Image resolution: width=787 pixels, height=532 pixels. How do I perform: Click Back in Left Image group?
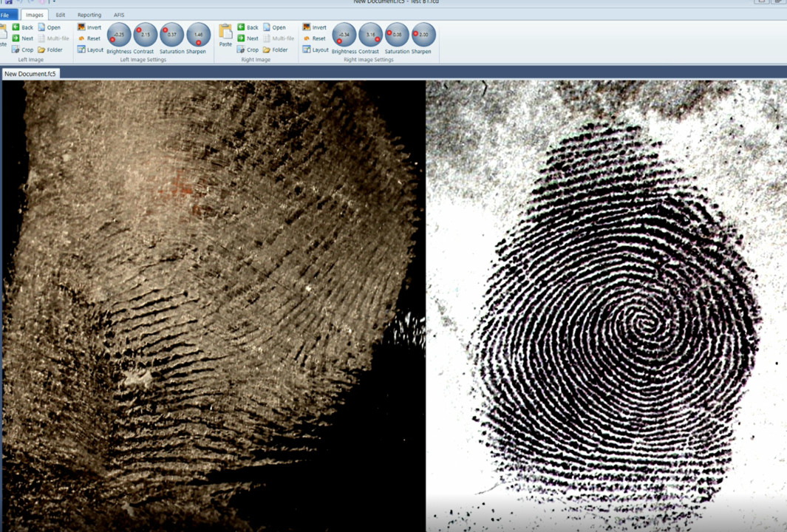click(23, 27)
